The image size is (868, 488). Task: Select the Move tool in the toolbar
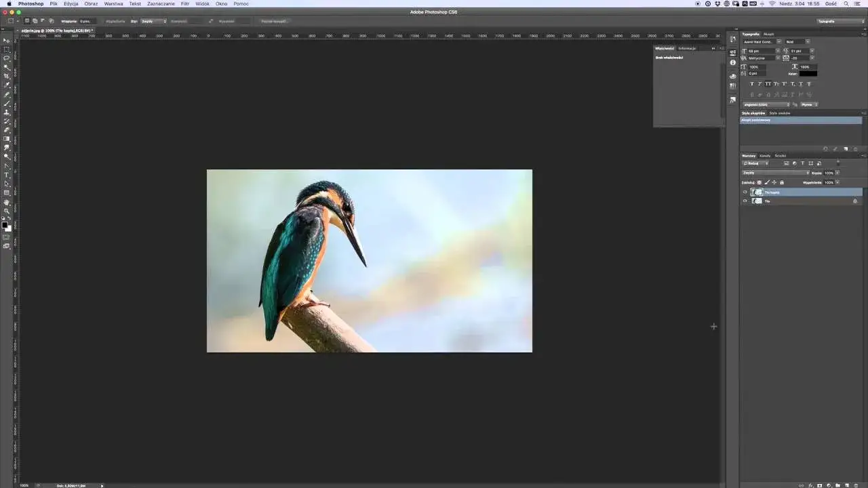[7, 39]
